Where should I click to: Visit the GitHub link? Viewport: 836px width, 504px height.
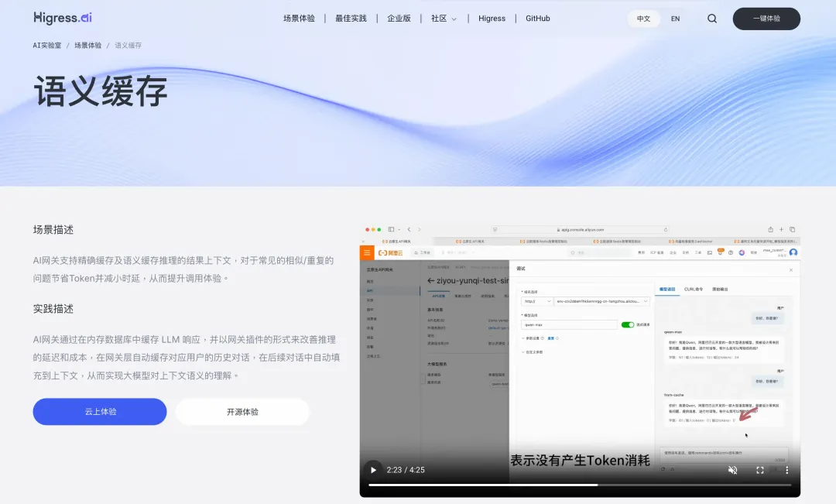537,18
